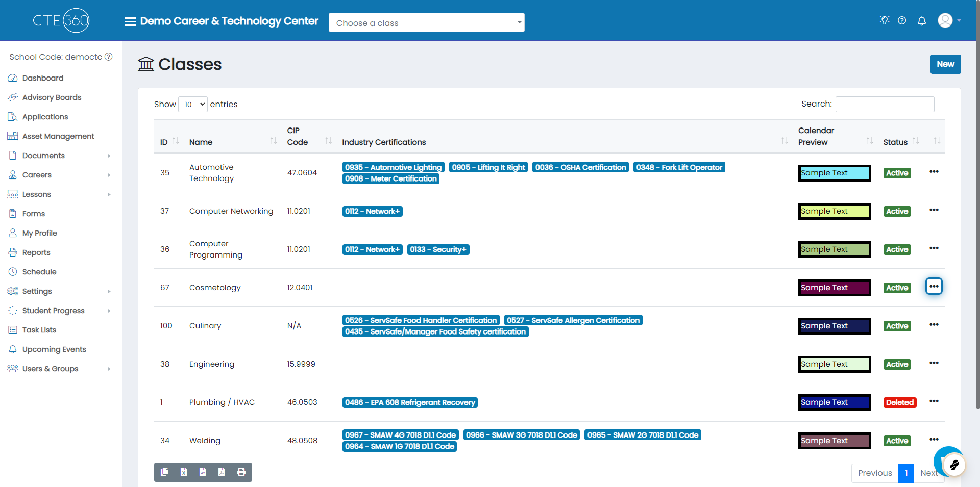
Task: Go to the Next page
Action: coord(928,473)
